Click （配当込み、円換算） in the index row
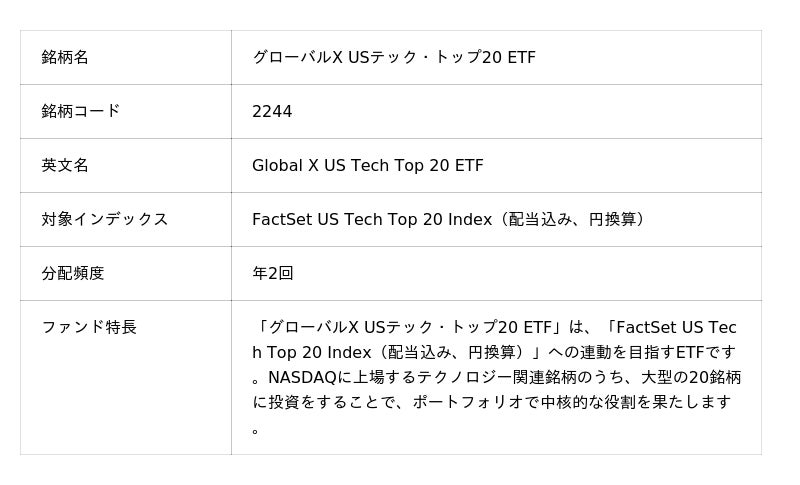Screen dimensions: 800x485 click(x=575, y=220)
